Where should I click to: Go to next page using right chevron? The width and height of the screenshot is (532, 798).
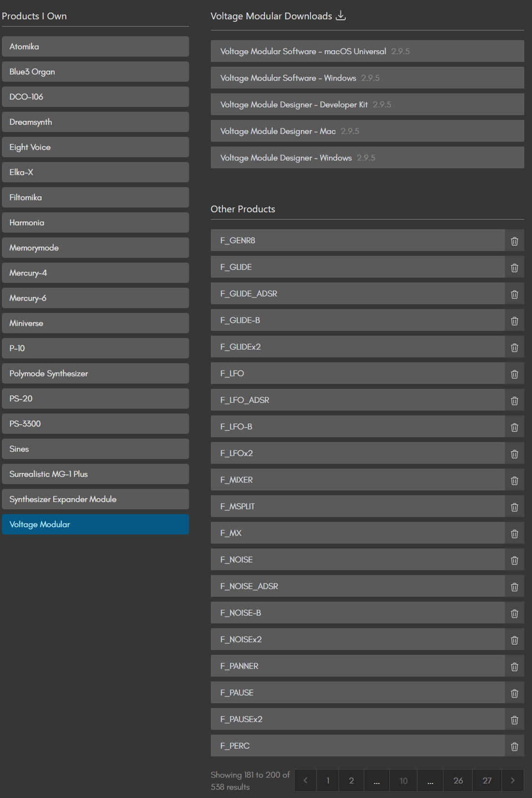click(x=513, y=780)
